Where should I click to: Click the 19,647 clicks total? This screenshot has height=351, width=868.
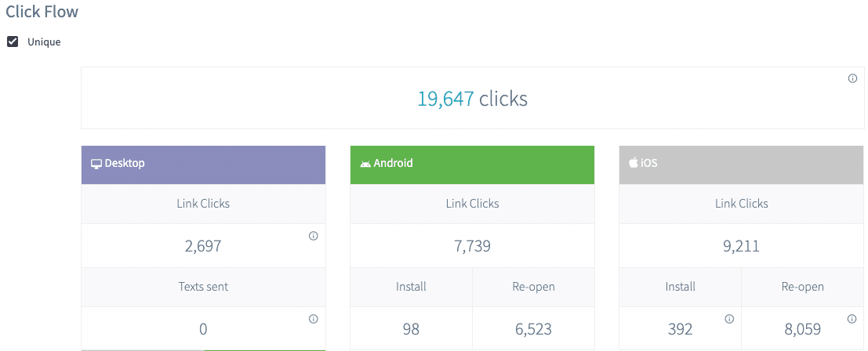coord(472,99)
